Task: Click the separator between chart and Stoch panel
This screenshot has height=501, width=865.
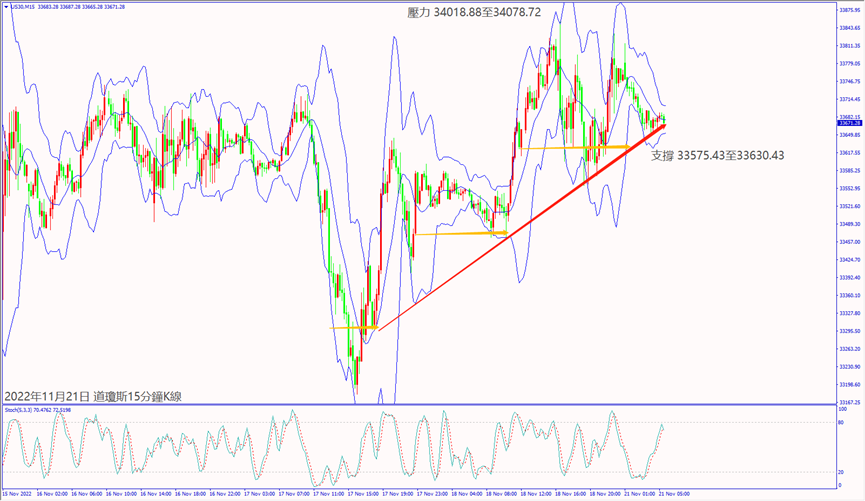Action: 420,405
